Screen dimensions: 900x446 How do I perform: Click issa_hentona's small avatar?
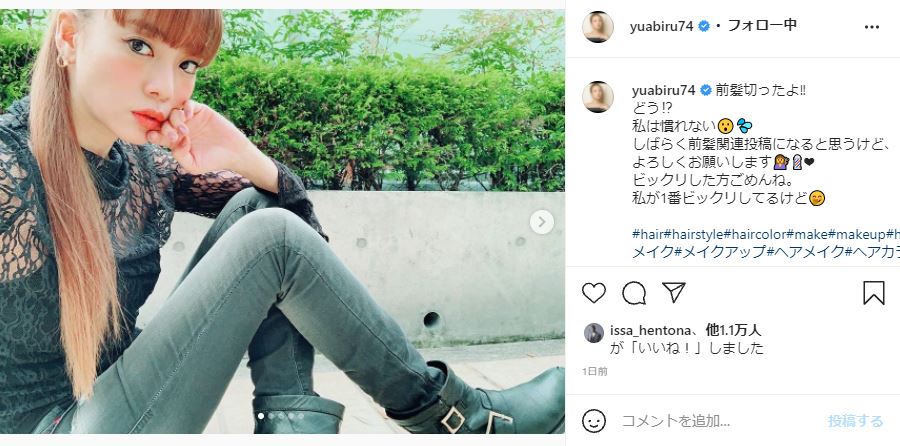(x=593, y=333)
